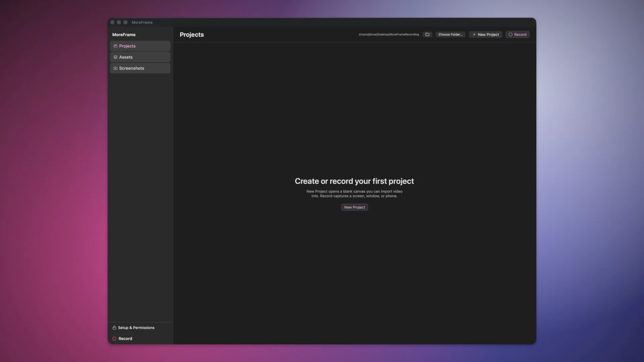Open the Screenshots section in sidebar
This screenshot has width=644, height=362.
(x=140, y=68)
